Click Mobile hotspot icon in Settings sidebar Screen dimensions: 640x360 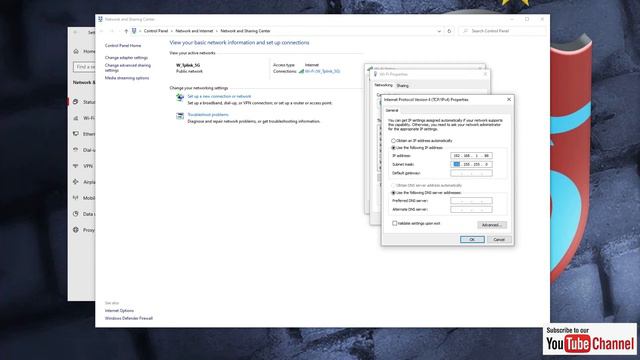click(x=76, y=198)
